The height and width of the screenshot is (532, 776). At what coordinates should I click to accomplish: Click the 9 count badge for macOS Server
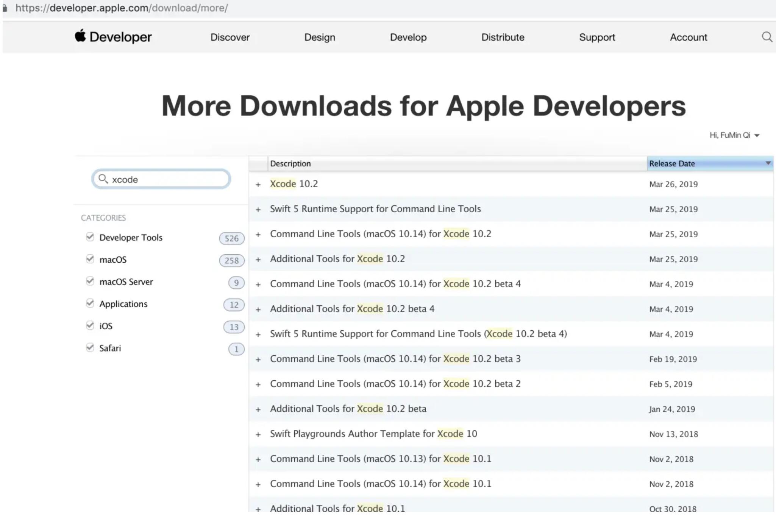[x=236, y=283]
